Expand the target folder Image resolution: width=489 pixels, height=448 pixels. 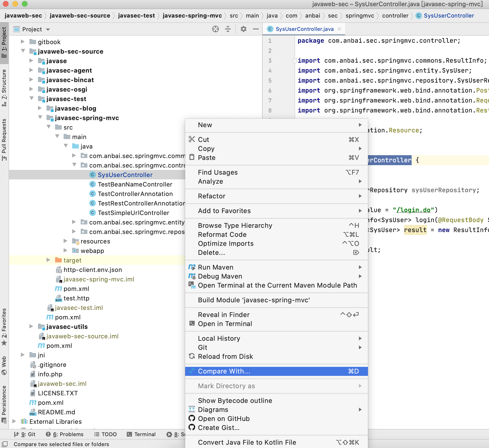point(48,260)
